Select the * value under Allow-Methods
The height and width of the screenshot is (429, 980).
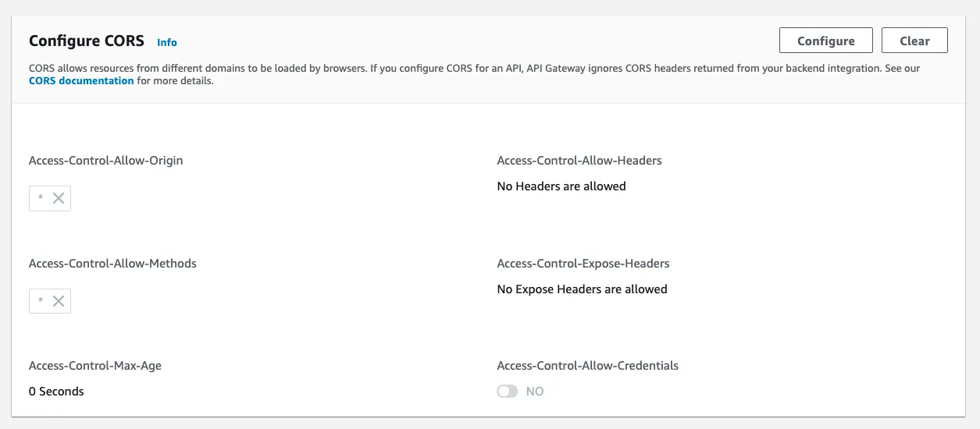(41, 301)
